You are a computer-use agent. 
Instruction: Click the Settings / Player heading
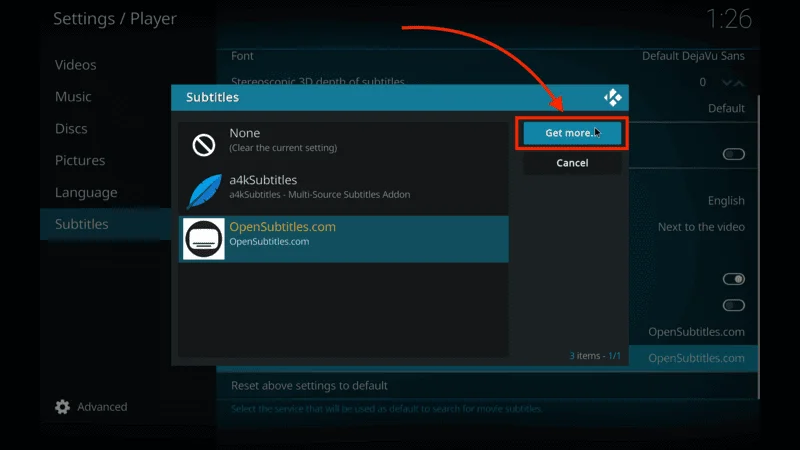point(115,19)
